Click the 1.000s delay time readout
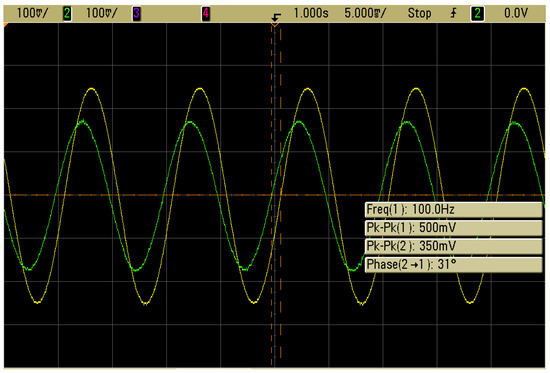This screenshot has height=373, width=550. pos(311,13)
